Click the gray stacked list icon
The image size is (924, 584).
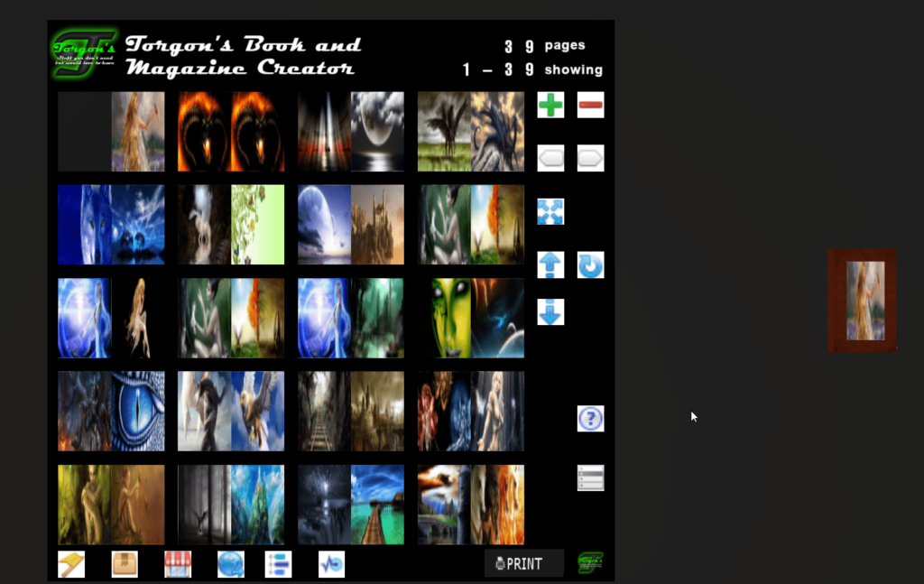[590, 477]
